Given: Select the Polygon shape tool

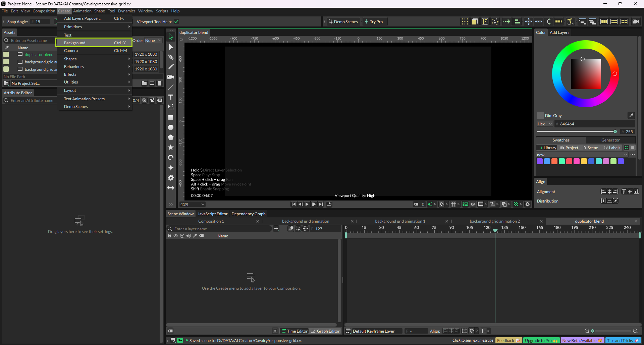Looking at the screenshot, I should [171, 137].
